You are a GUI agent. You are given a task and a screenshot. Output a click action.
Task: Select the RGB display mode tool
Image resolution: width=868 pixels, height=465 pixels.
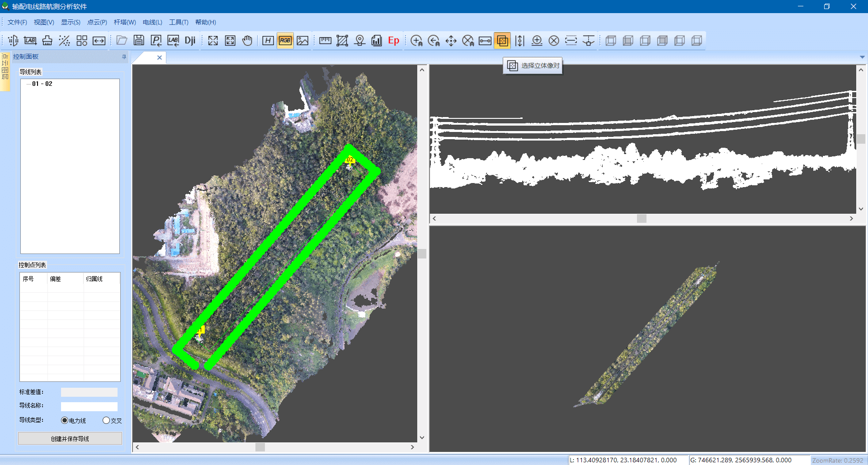pos(285,40)
